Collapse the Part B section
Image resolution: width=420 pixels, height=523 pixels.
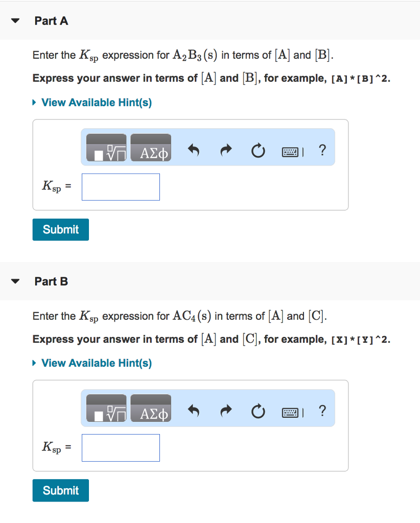tap(15, 281)
